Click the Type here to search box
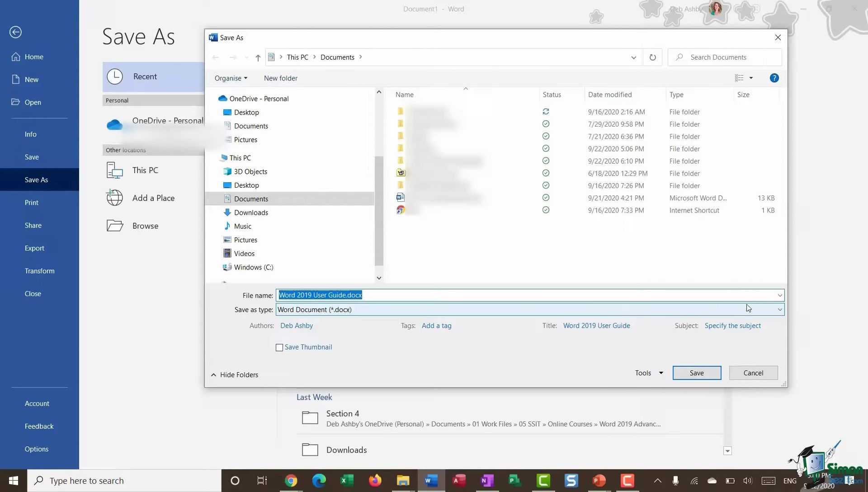The height and width of the screenshot is (492, 868). [124, 481]
